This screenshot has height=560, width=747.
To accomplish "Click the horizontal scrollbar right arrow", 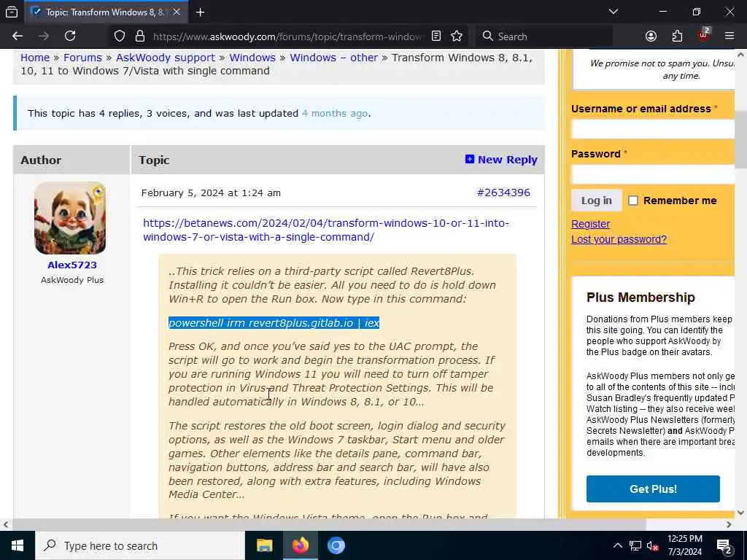I will tap(729, 524).
